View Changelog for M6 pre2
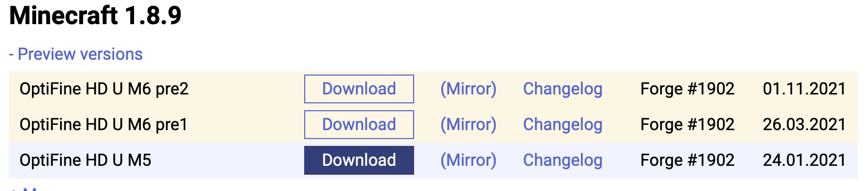868x191 pixels. click(x=563, y=89)
